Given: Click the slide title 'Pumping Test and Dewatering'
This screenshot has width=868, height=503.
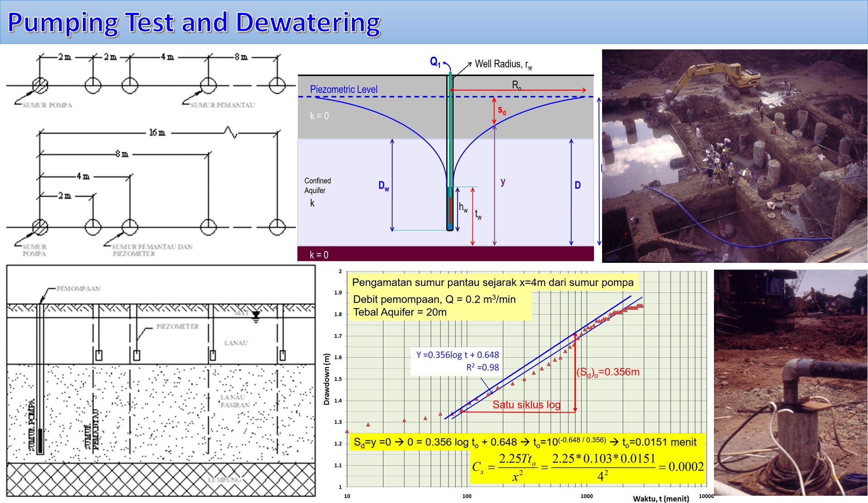Looking at the screenshot, I should [194, 24].
